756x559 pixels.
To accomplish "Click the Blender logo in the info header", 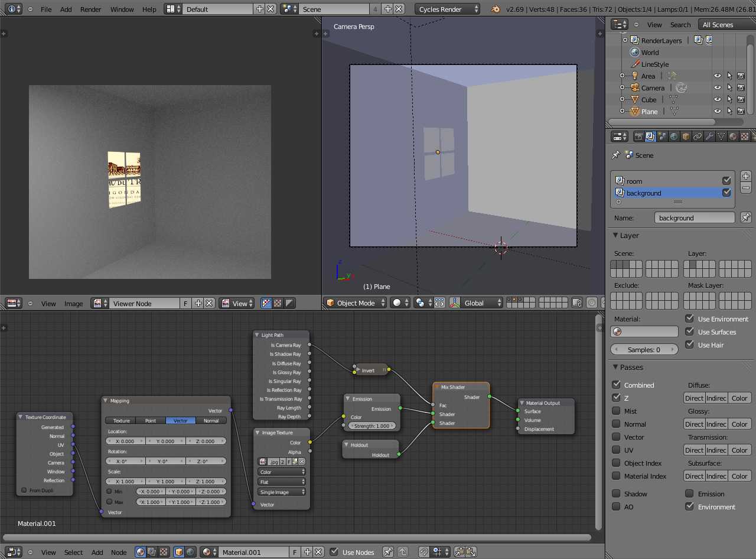I will (x=496, y=9).
